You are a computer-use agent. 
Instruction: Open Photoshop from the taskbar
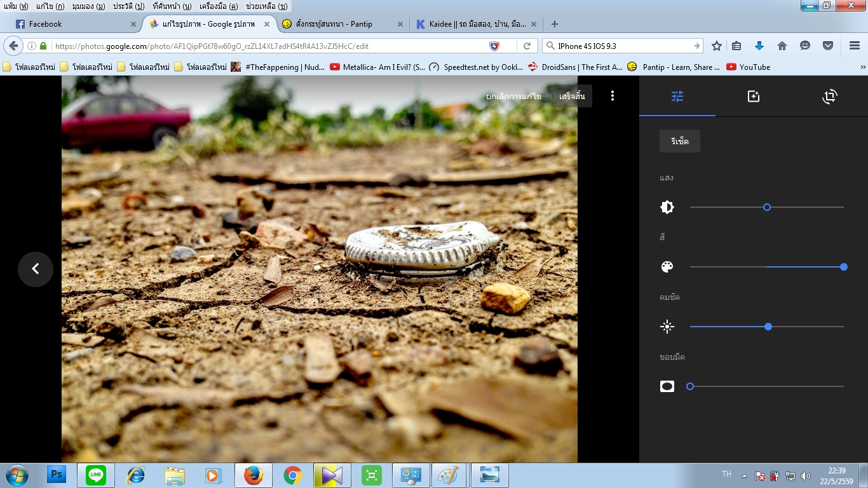coord(57,475)
